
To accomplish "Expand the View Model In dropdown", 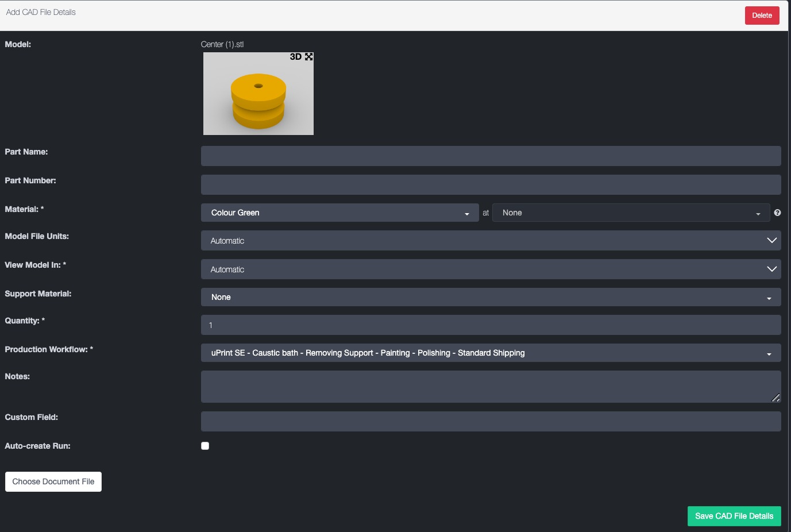I will point(491,269).
